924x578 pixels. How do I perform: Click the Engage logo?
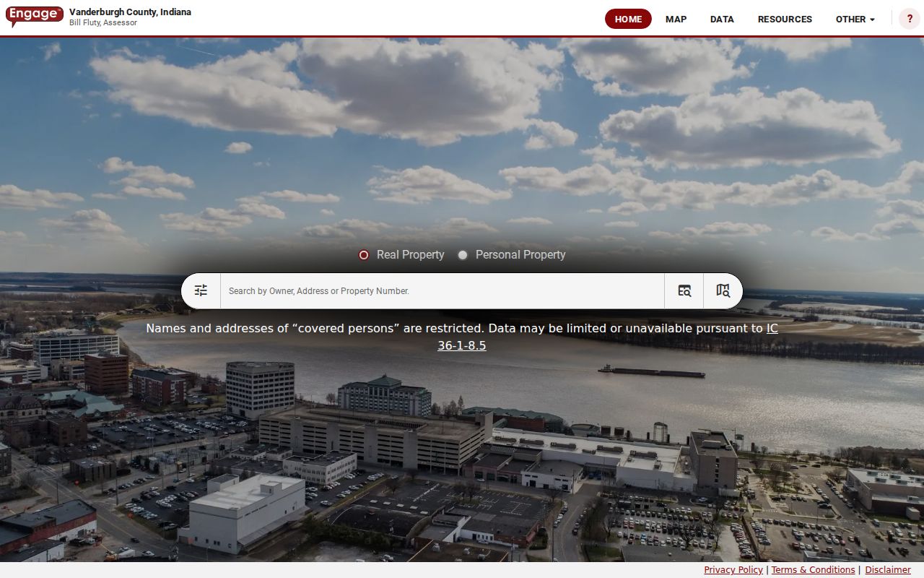pos(35,16)
